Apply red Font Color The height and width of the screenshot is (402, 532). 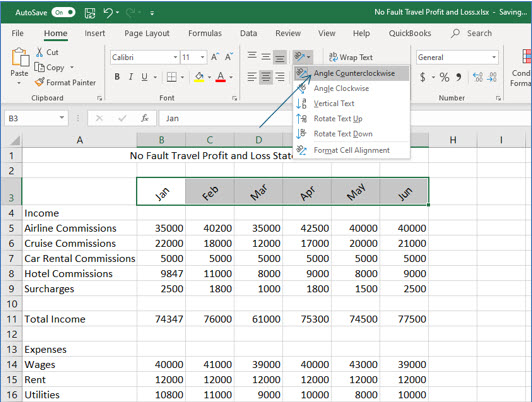221,77
